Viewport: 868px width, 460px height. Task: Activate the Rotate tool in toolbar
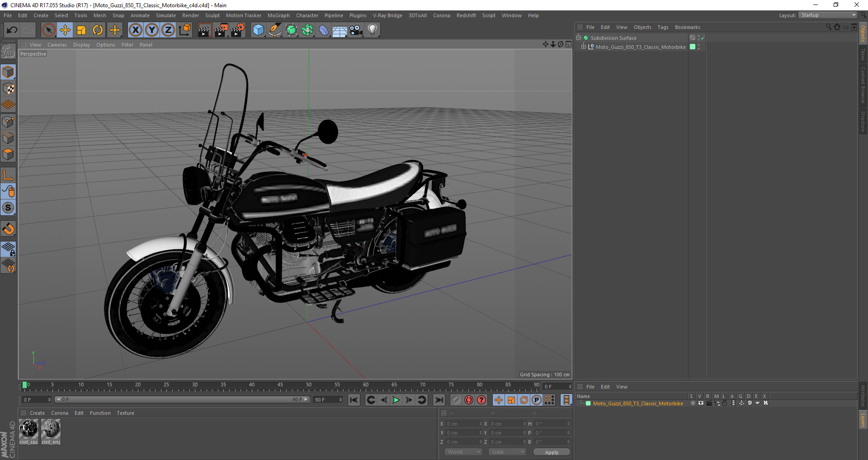(98, 30)
